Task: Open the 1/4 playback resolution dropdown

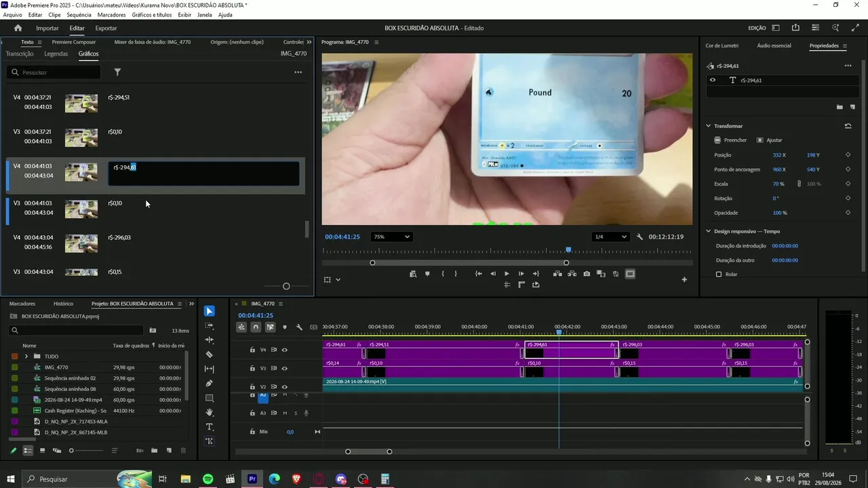Action: click(x=610, y=237)
